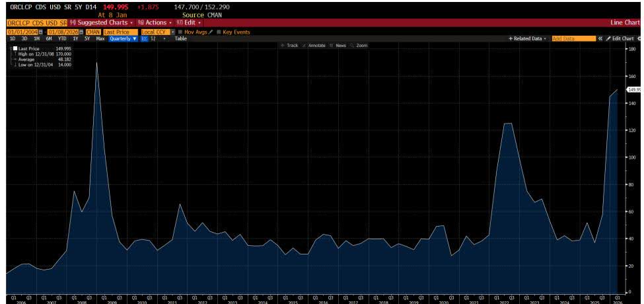Collapse panel with double chevron icon

pyautogui.click(x=600, y=38)
